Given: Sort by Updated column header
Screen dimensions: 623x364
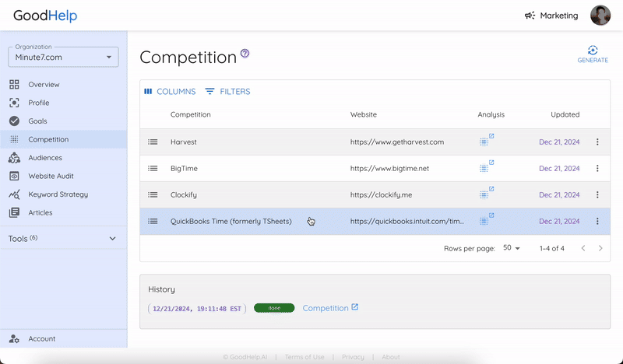Looking at the screenshot, I should pos(565,114).
